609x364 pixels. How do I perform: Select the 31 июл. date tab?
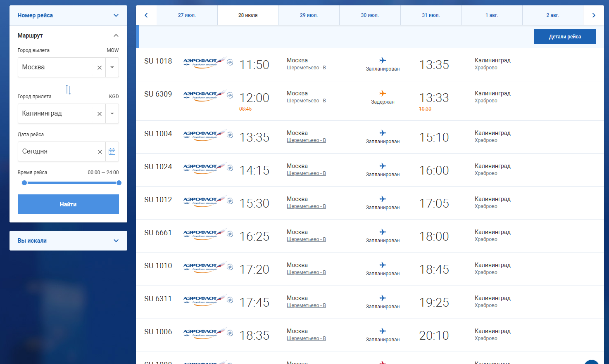click(x=431, y=15)
